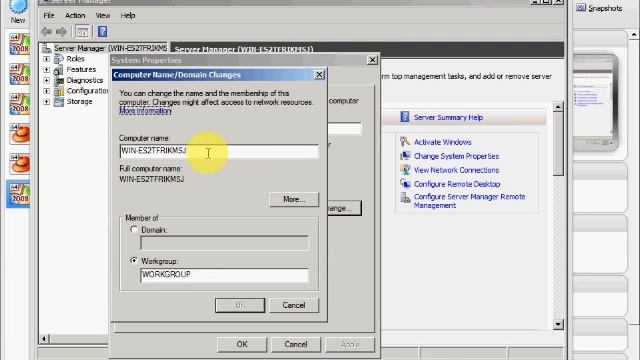640x360 pixels.
Task: Expand the Configuration tree node
Action: pyautogui.click(x=47, y=91)
